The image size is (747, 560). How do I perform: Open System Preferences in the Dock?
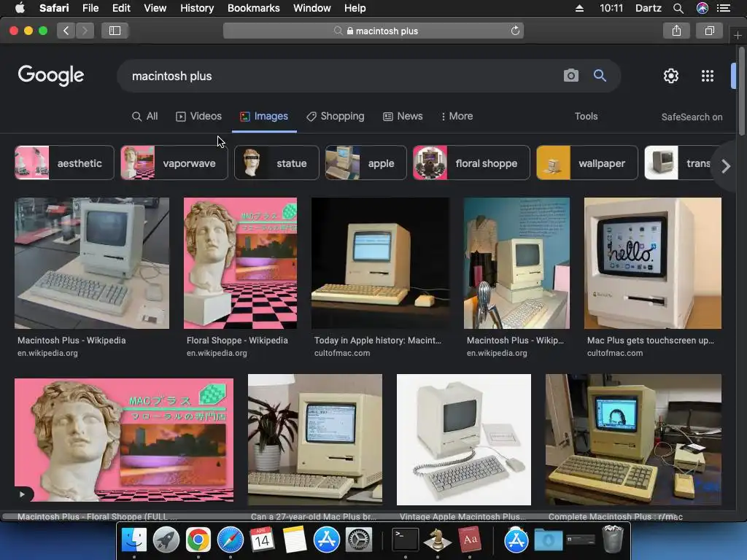tap(358, 540)
